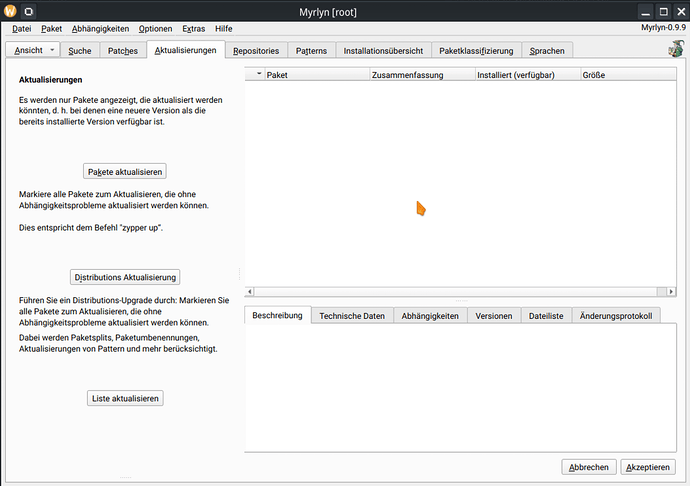Sort by Zusammenfassung column header
The height and width of the screenshot is (486, 690).
pyautogui.click(x=420, y=75)
